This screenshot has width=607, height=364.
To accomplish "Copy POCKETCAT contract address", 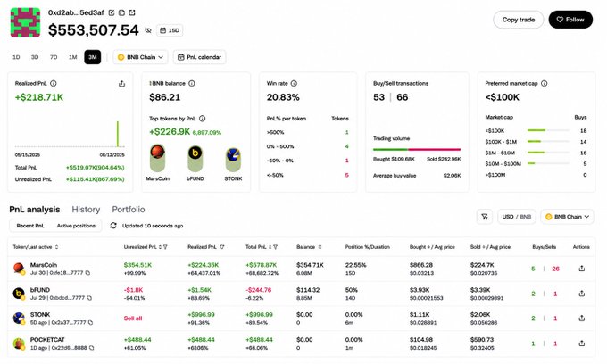I will coord(92,348).
